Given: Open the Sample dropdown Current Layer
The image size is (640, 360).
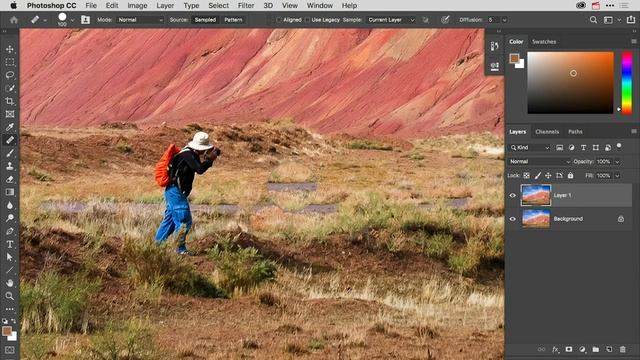Looking at the screenshot, I should (x=391, y=20).
